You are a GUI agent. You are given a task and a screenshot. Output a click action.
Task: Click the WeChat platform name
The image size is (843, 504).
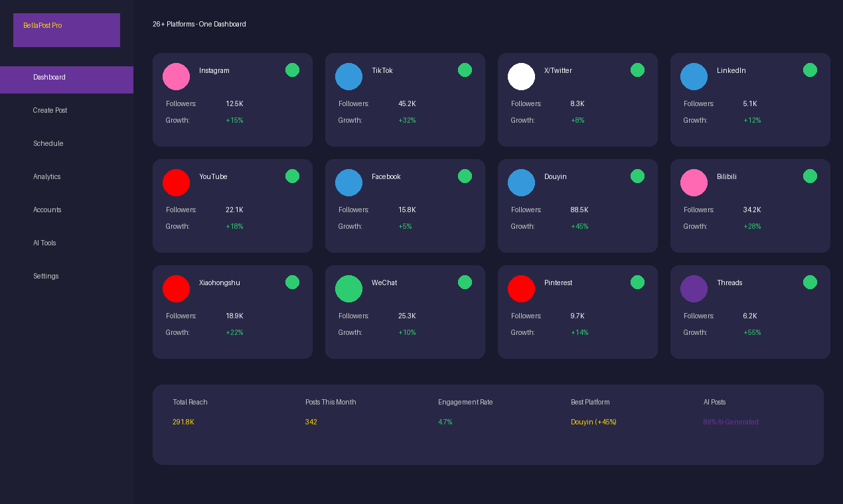[384, 283]
